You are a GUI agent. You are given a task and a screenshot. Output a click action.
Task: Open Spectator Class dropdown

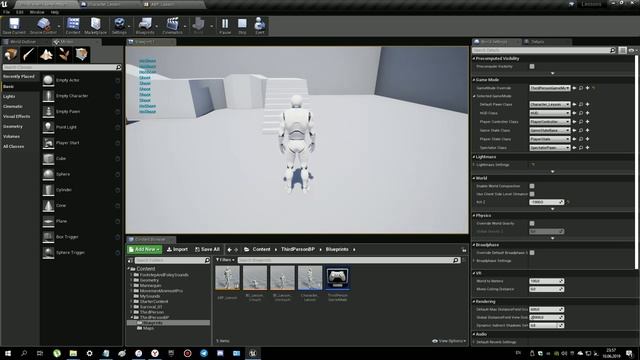[x=550, y=148]
